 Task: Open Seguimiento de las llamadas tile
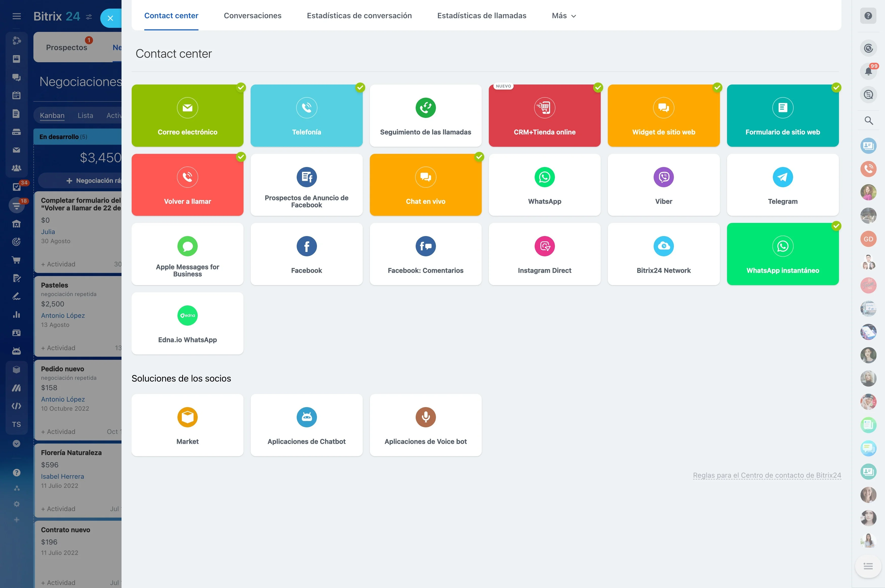point(426,115)
